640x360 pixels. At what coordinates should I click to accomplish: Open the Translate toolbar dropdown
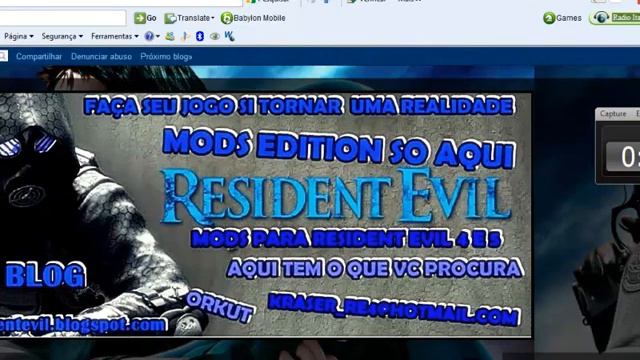189,18
